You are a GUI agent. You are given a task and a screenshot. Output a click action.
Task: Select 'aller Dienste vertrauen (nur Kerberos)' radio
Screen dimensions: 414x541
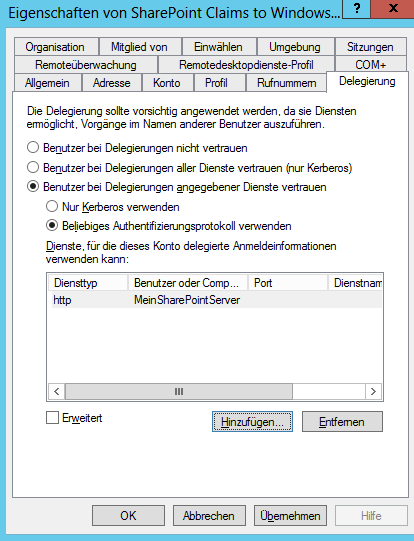(x=33, y=168)
